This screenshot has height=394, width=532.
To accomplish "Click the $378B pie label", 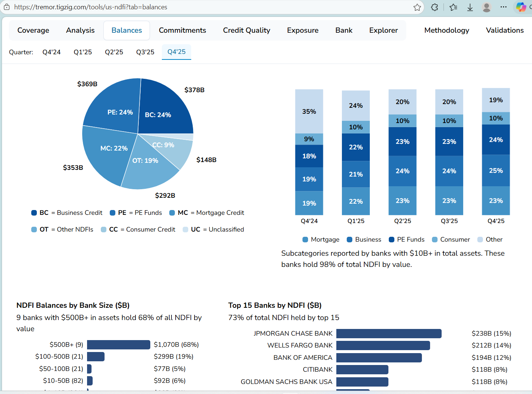I will (194, 90).
